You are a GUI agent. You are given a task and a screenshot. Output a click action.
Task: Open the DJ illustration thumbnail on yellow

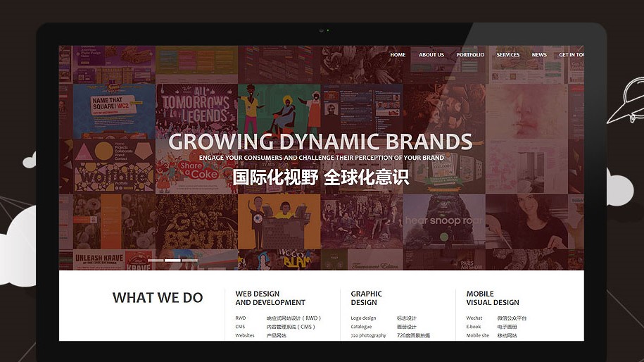(279, 221)
